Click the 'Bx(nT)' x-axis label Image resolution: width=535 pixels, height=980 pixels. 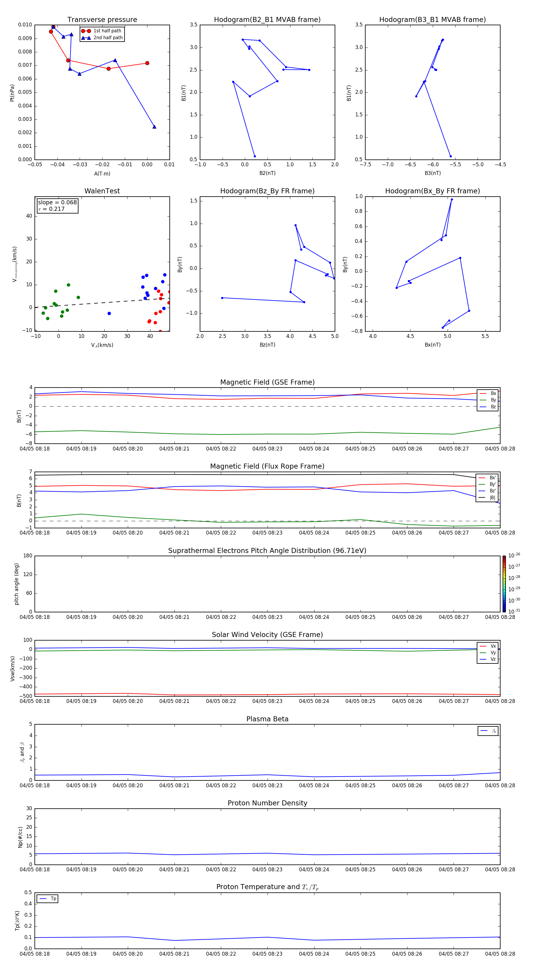tap(432, 345)
